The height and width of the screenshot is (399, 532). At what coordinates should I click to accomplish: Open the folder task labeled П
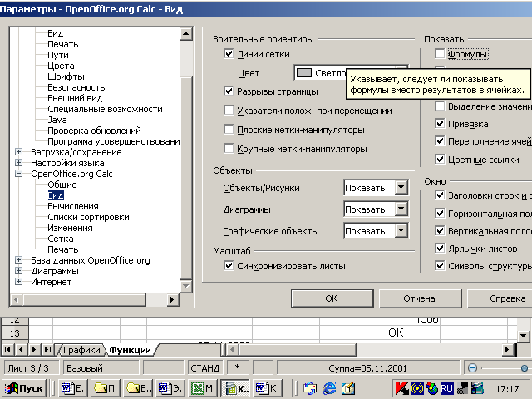pyautogui.click(x=106, y=388)
